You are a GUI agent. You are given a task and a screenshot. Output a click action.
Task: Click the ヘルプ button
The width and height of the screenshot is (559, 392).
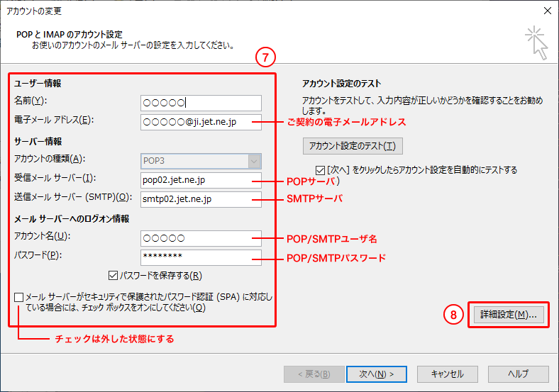click(x=518, y=374)
